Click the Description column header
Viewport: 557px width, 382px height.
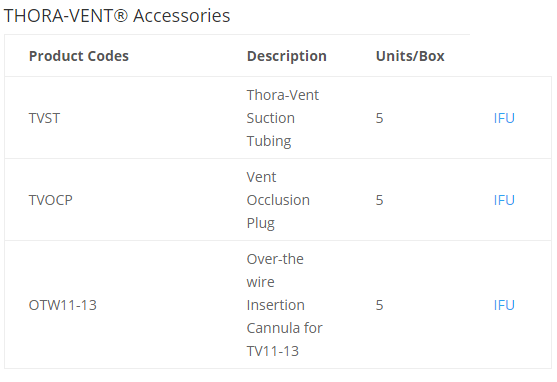pyautogui.click(x=287, y=56)
